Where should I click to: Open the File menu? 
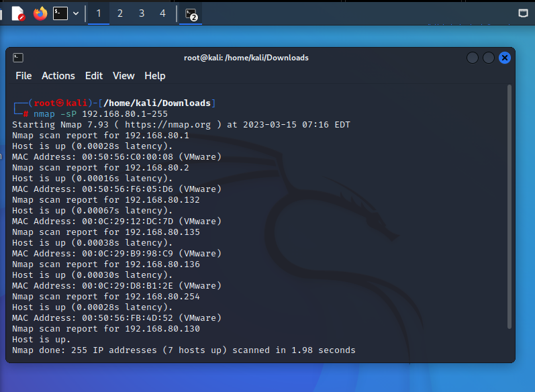point(23,76)
